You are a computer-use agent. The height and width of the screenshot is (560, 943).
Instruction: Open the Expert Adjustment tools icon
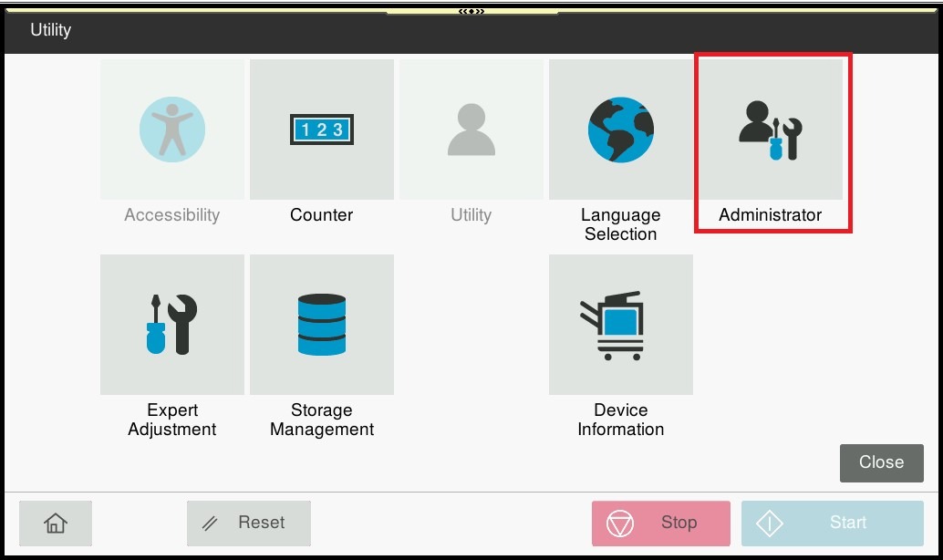click(x=172, y=325)
